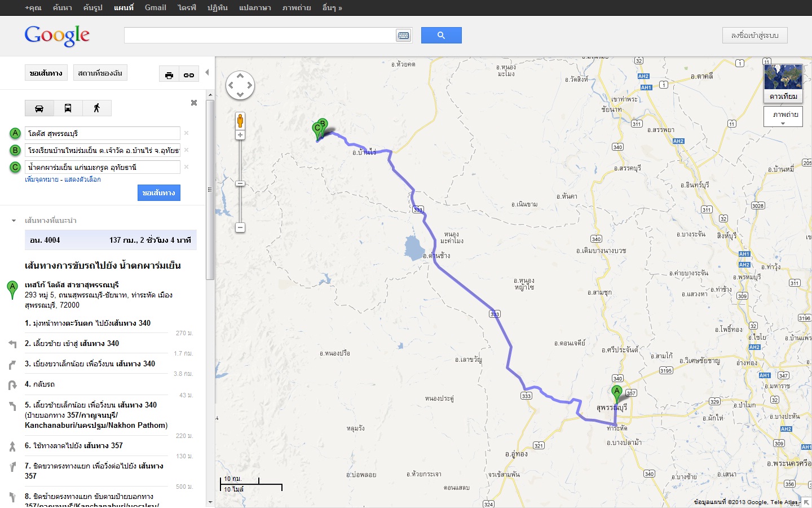Click the zoom slider handle on map
This screenshot has width=812, height=508.
pyautogui.click(x=240, y=183)
